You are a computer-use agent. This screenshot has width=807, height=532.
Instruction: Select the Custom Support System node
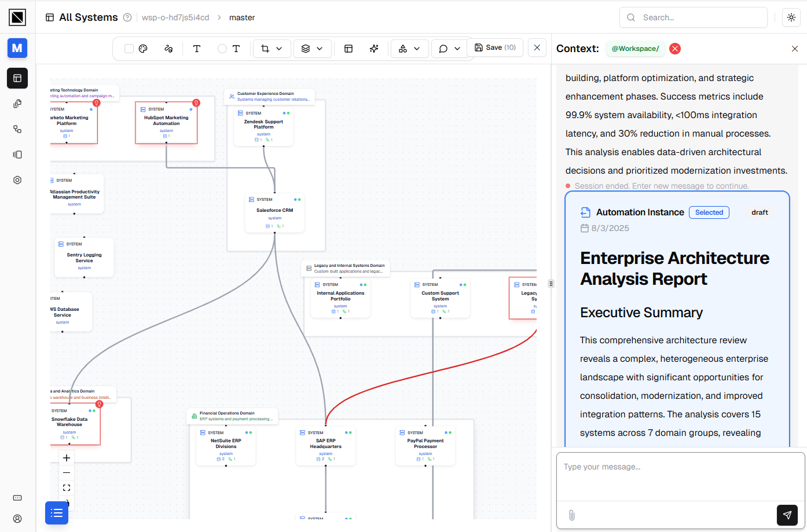coord(440,298)
